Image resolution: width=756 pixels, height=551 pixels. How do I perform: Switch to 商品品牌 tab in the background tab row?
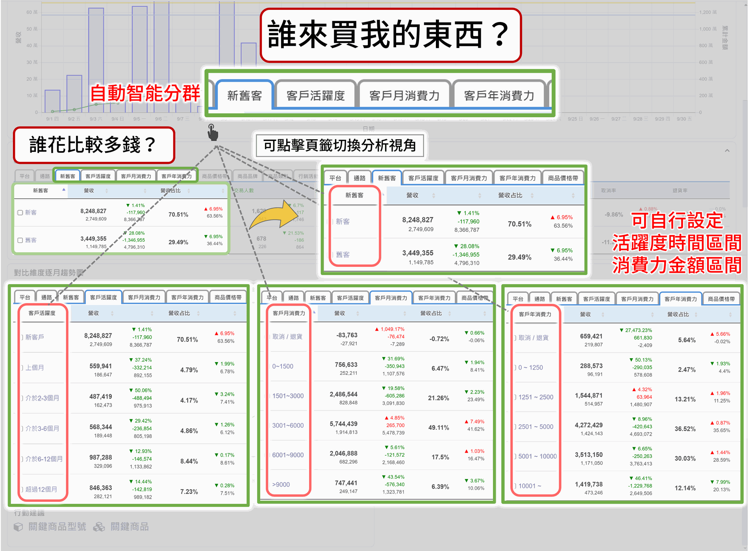pos(247,176)
